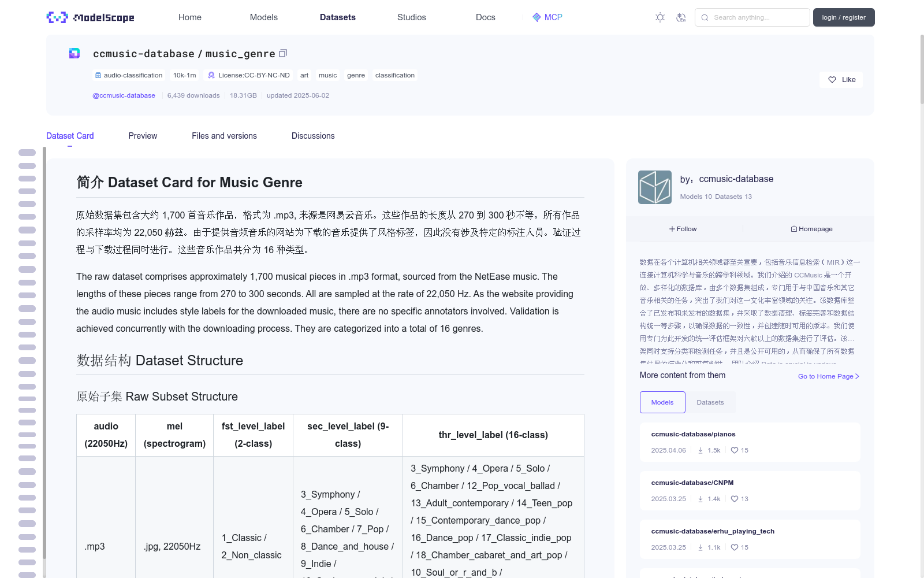
Task: Switch to the Discussions tab
Action: [x=313, y=136]
